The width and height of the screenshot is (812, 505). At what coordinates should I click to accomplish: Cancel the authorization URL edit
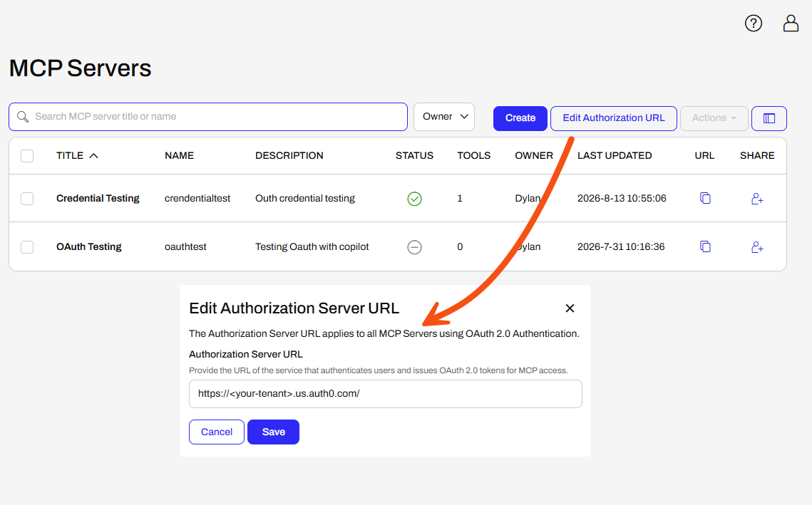(x=217, y=432)
